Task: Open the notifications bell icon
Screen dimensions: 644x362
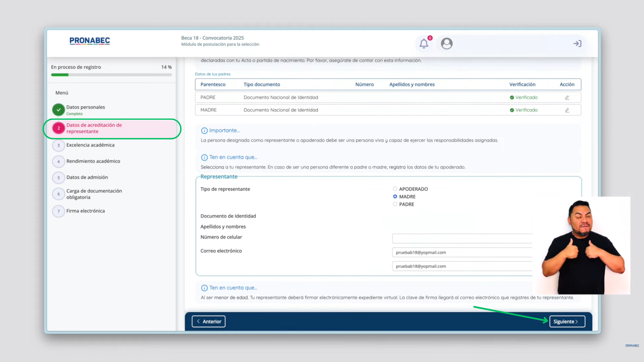Action: [424, 44]
